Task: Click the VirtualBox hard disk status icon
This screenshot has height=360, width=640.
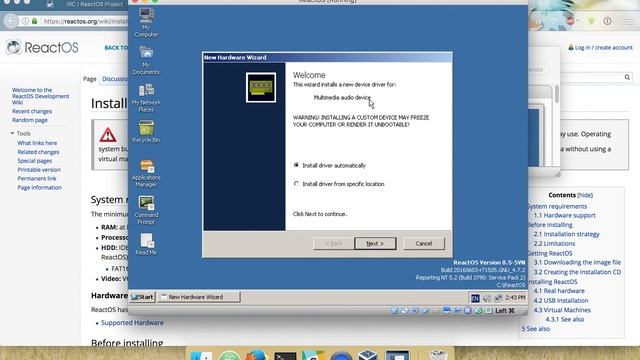Action: tap(394, 311)
